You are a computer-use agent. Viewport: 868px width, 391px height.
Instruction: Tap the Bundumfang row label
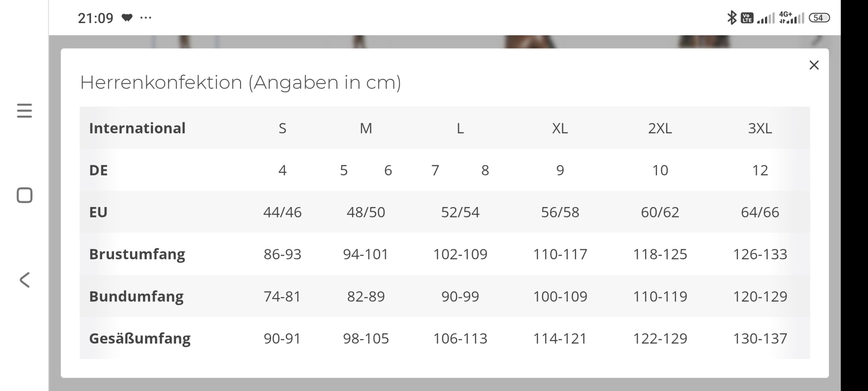pyautogui.click(x=136, y=296)
